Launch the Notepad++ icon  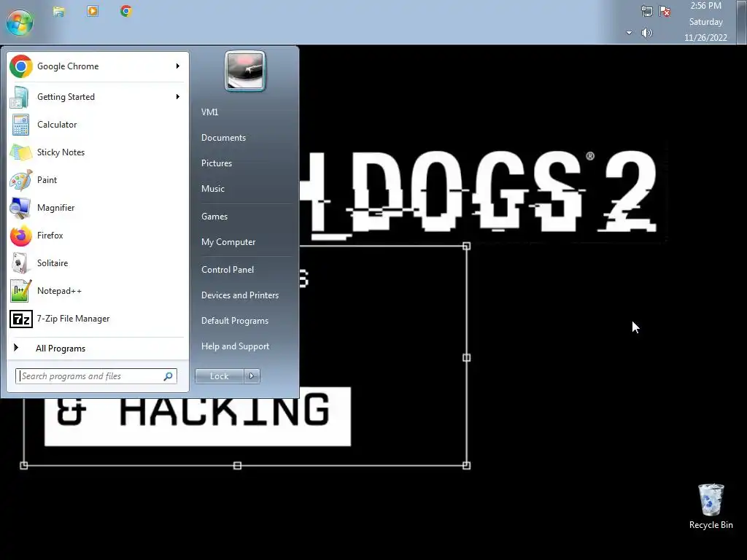21,291
